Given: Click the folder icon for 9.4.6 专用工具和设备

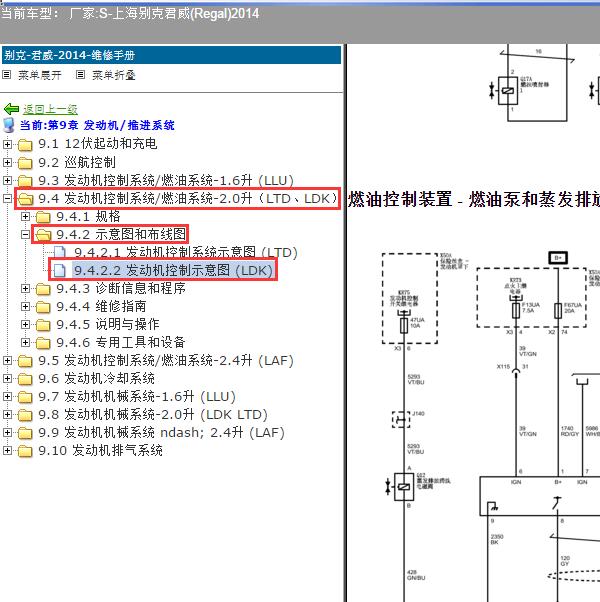Looking at the screenshot, I should [43, 343].
